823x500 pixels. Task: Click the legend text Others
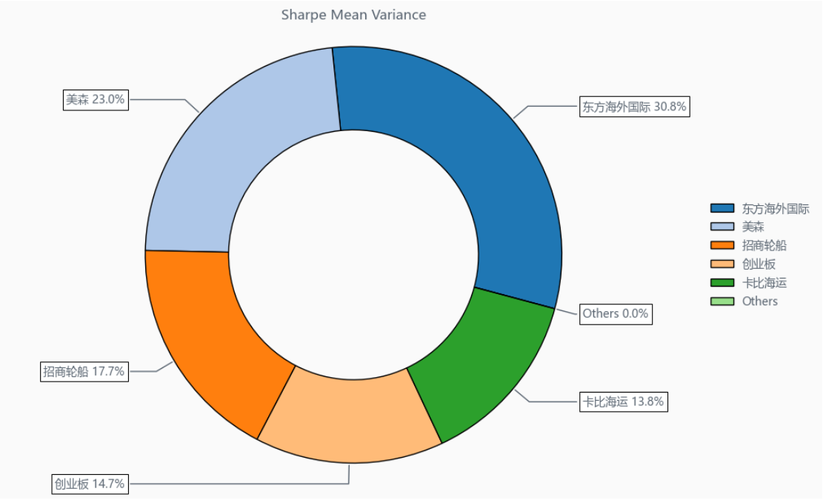point(759,301)
